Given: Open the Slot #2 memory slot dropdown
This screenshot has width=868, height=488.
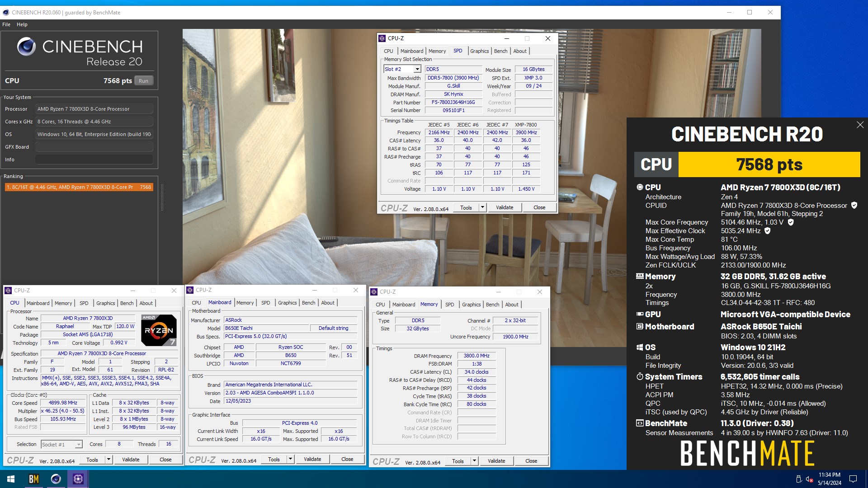Looking at the screenshot, I should 417,69.
